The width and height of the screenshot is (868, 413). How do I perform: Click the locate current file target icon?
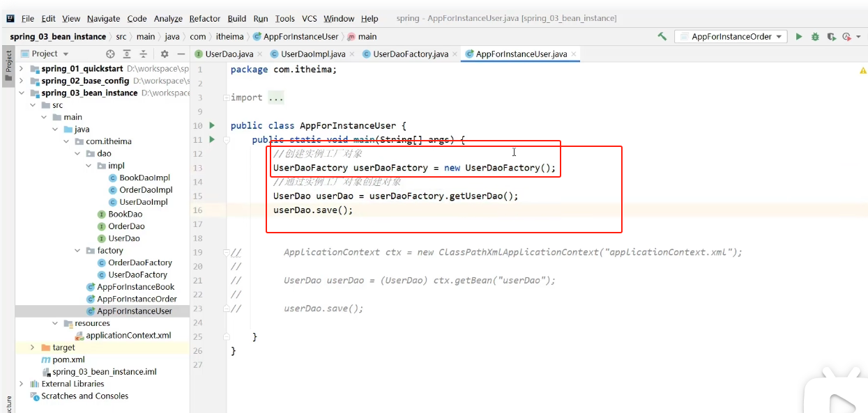(x=110, y=54)
